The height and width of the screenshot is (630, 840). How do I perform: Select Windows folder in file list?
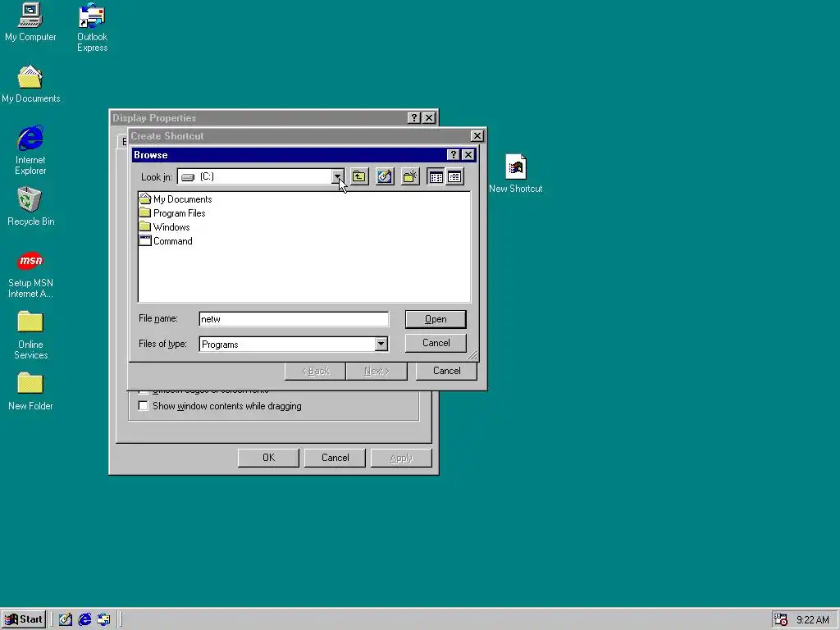pos(164,227)
